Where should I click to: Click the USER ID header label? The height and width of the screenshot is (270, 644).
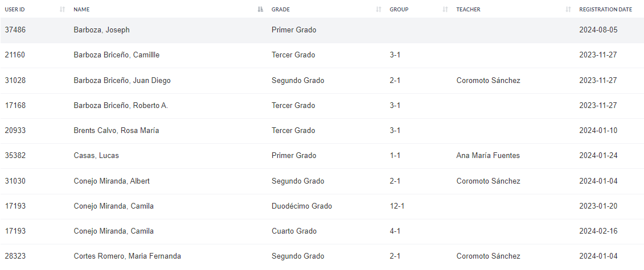click(x=15, y=10)
